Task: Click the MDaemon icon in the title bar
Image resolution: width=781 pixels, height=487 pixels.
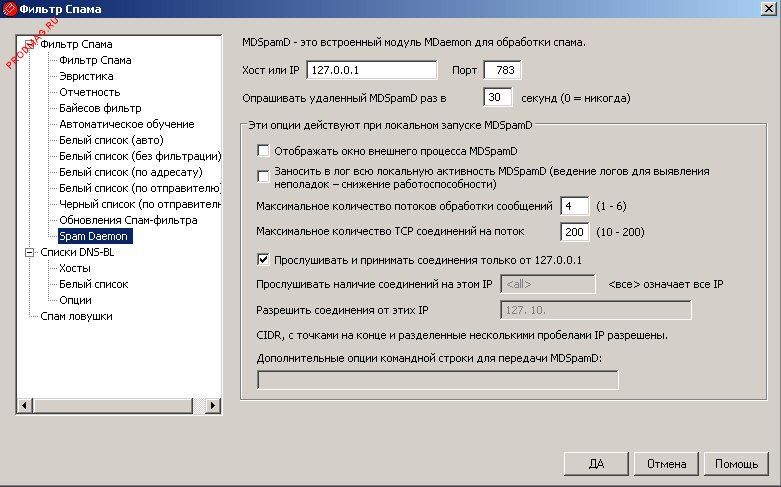Action: (x=10, y=9)
